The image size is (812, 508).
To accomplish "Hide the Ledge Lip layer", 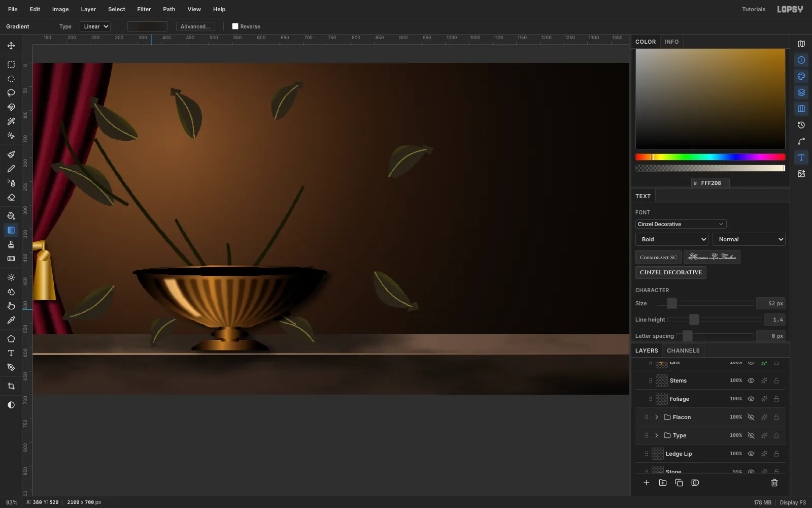I will [751, 454].
